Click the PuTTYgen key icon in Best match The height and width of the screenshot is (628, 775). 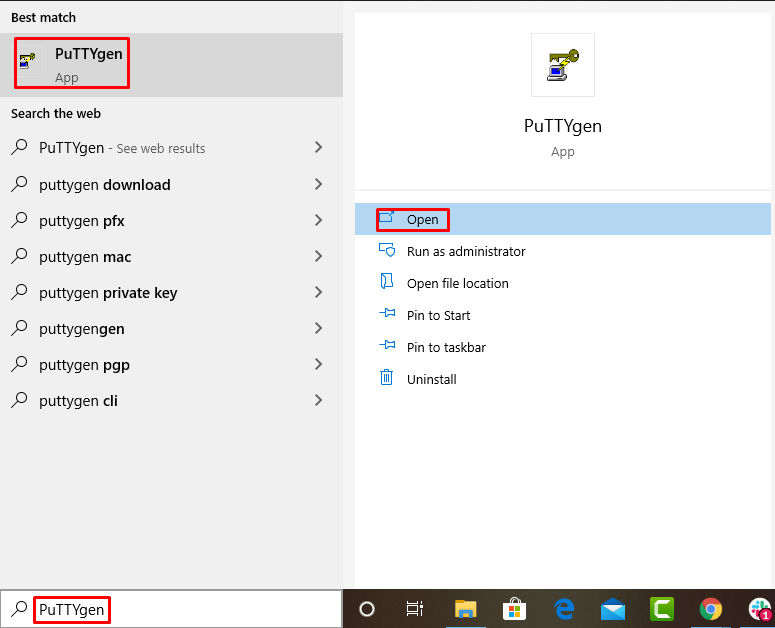(x=28, y=60)
